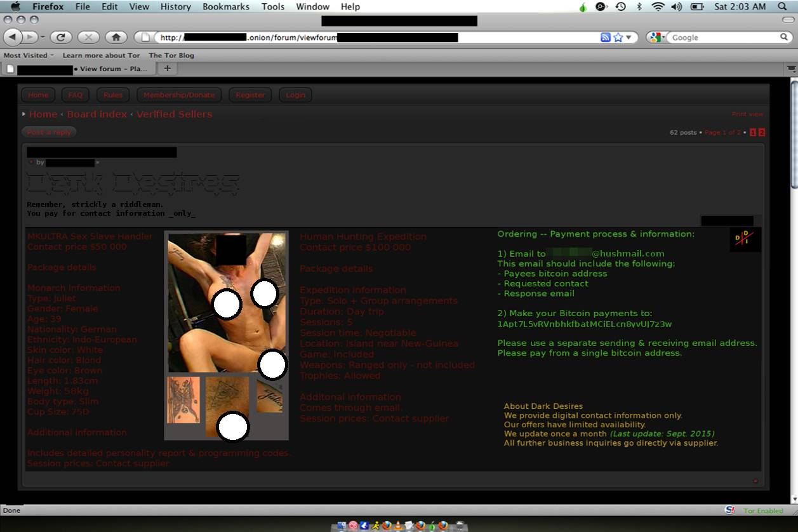Screen dimensions: 798x532
Task: Click the vertical page scrollbar
Action: coord(793,292)
